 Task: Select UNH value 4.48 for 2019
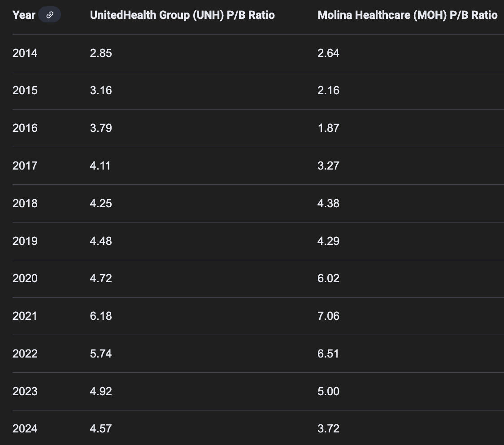click(101, 241)
